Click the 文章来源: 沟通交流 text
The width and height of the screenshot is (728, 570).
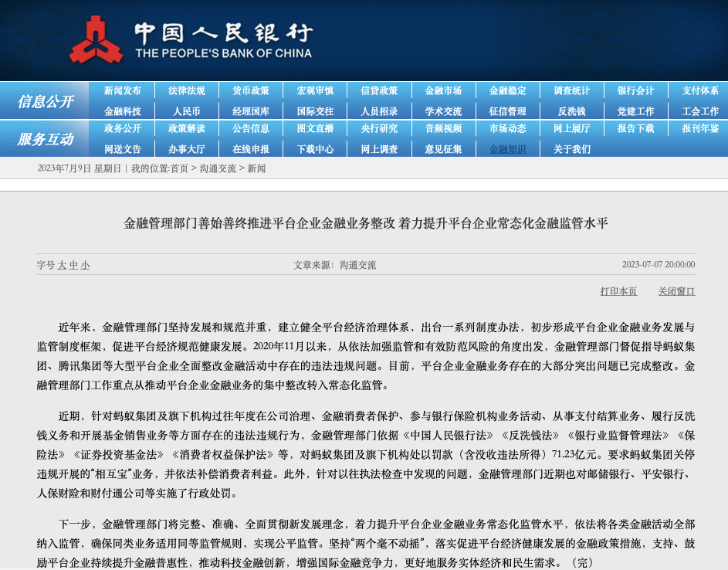click(x=334, y=265)
